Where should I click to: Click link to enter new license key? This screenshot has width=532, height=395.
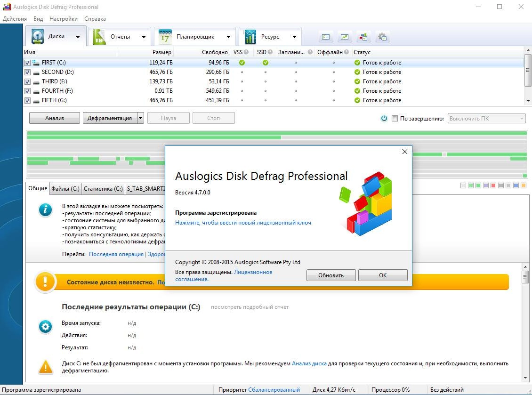coord(243,223)
